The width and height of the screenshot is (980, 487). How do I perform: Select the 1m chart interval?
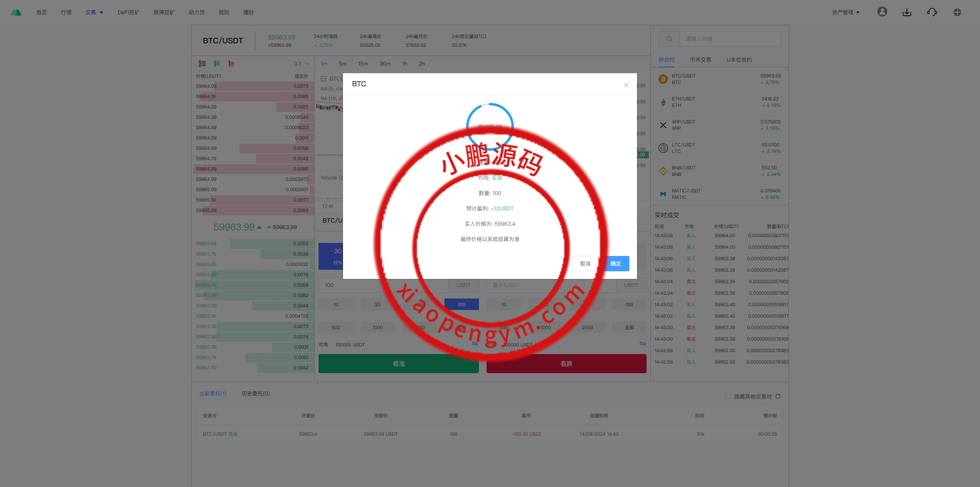point(324,64)
